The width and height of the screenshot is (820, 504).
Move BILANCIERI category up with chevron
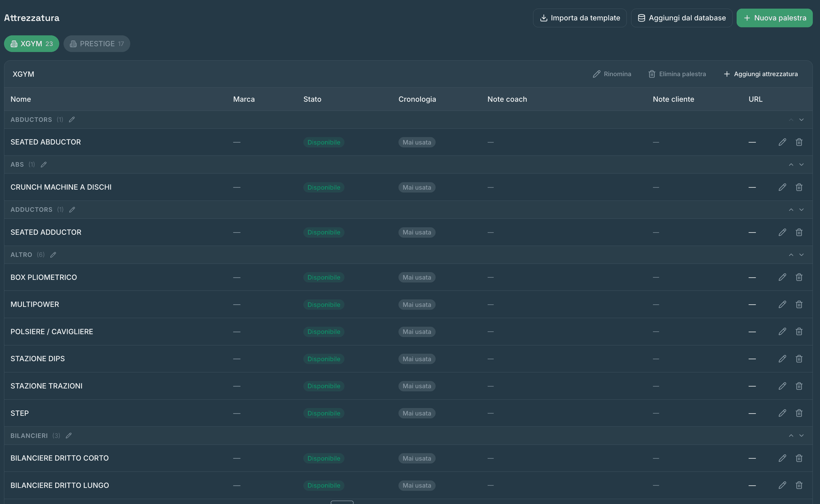[x=791, y=436]
